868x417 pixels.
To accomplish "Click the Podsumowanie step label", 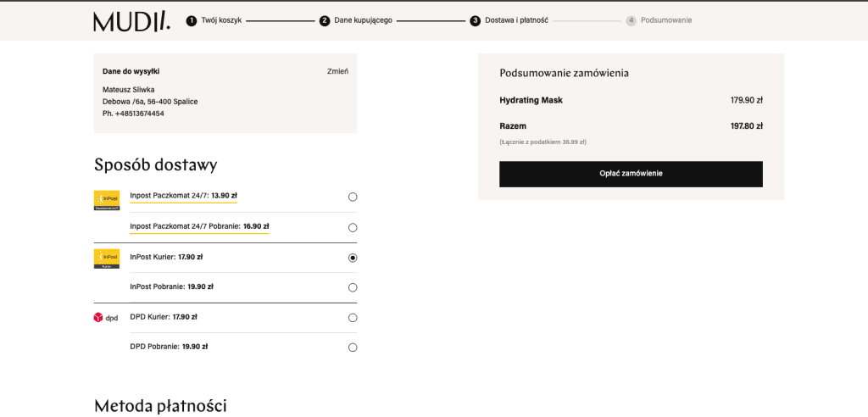I will tap(665, 20).
